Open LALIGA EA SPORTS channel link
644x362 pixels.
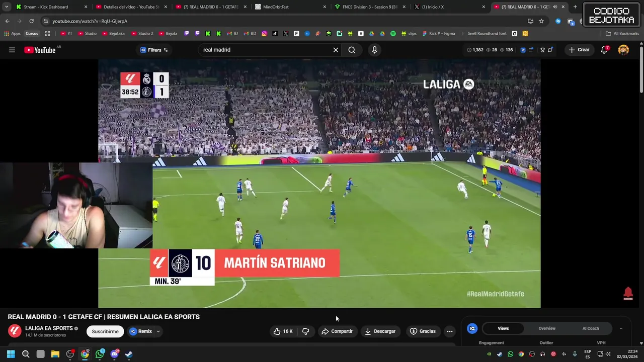(49, 328)
